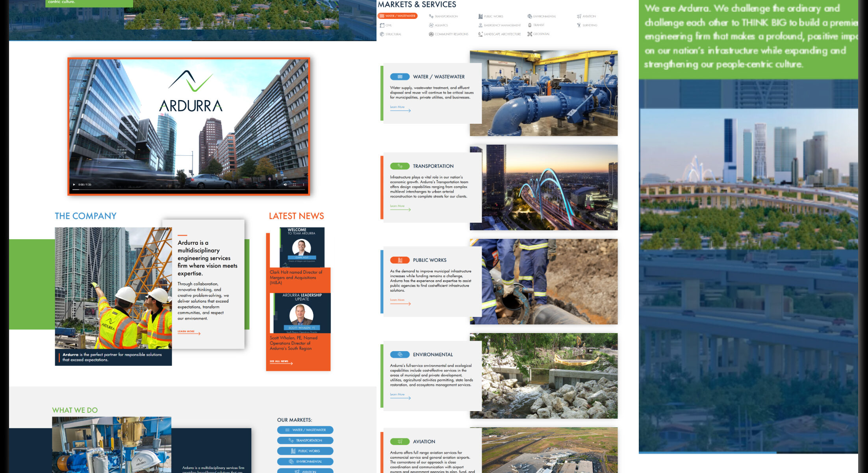Click the "Ardurra is a multidisciplinary engineering services firm" tagline
Image resolution: width=868 pixels, height=473 pixels.
(208, 258)
